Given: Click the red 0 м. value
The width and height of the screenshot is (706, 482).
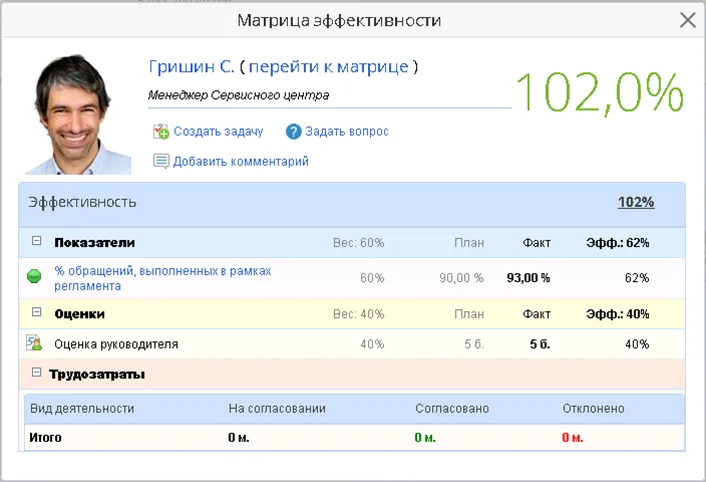Looking at the screenshot, I should point(572,437).
